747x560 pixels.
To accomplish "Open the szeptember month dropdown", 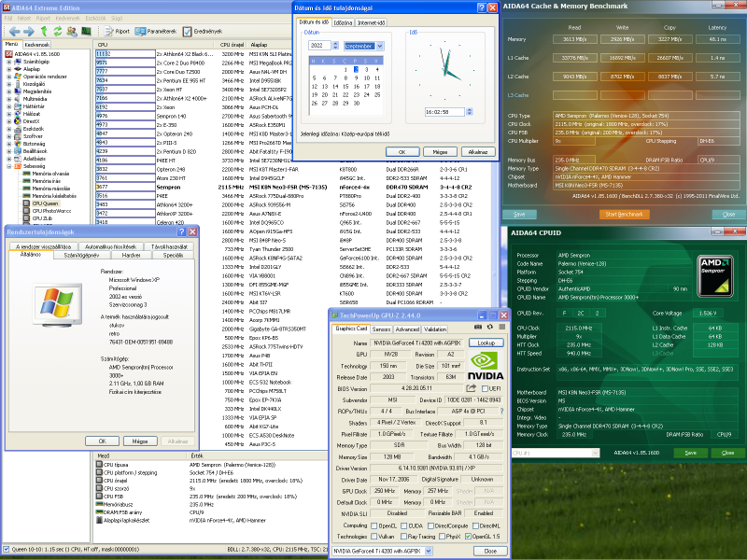I will 380,46.
